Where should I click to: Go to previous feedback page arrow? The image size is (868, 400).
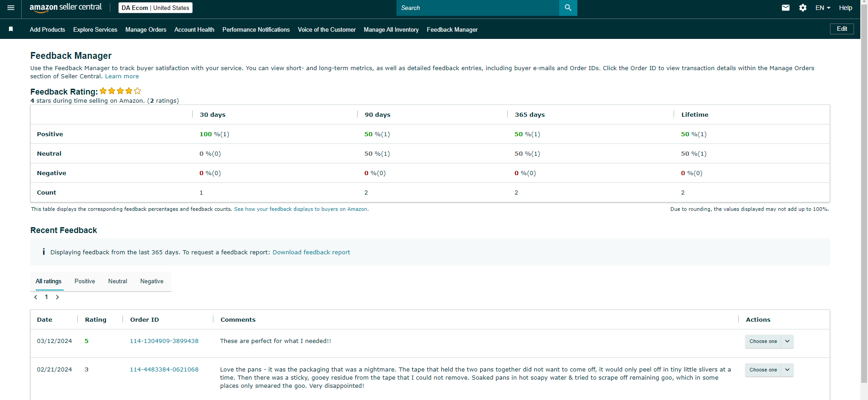(36, 297)
